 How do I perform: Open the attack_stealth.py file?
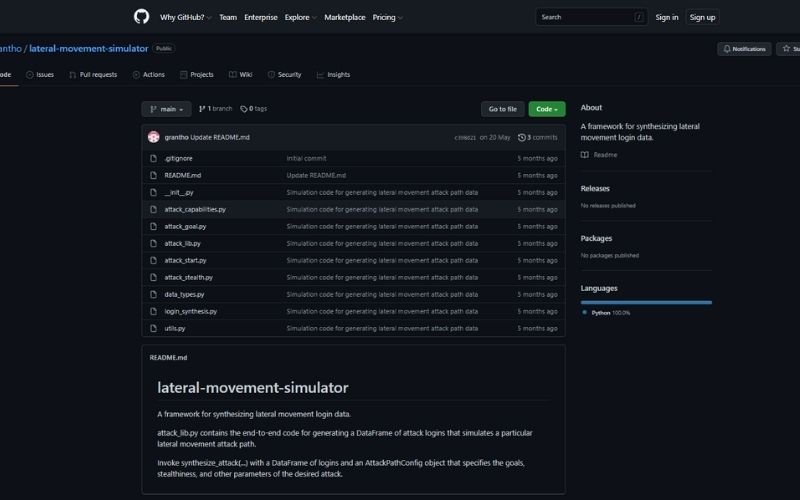[189, 278]
